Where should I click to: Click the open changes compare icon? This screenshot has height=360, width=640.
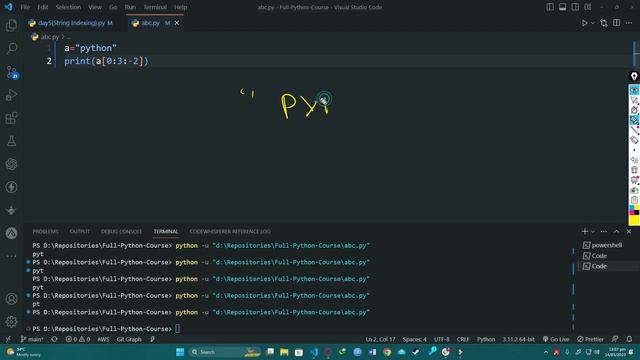coord(604,23)
